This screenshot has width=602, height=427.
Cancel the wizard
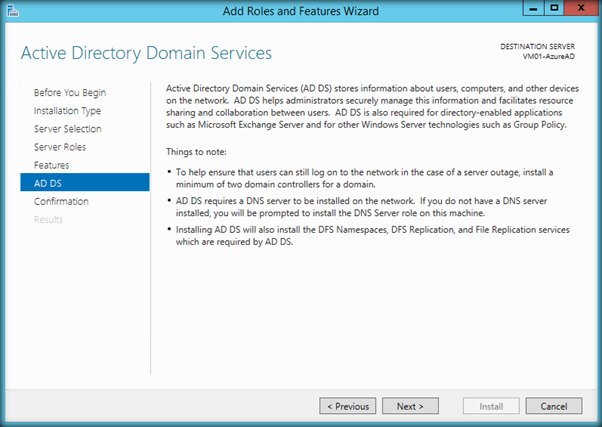tap(553, 406)
